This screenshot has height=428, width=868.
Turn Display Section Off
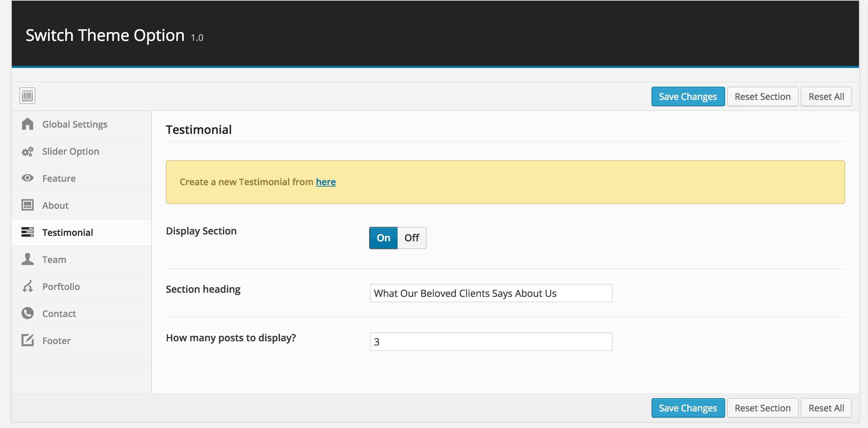tap(412, 238)
